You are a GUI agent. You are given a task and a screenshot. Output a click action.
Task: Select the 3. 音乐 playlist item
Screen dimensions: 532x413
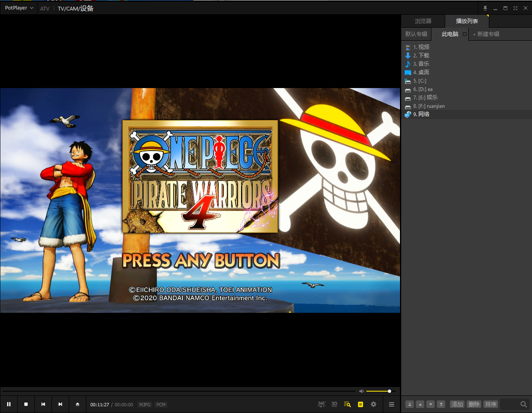[466, 64]
